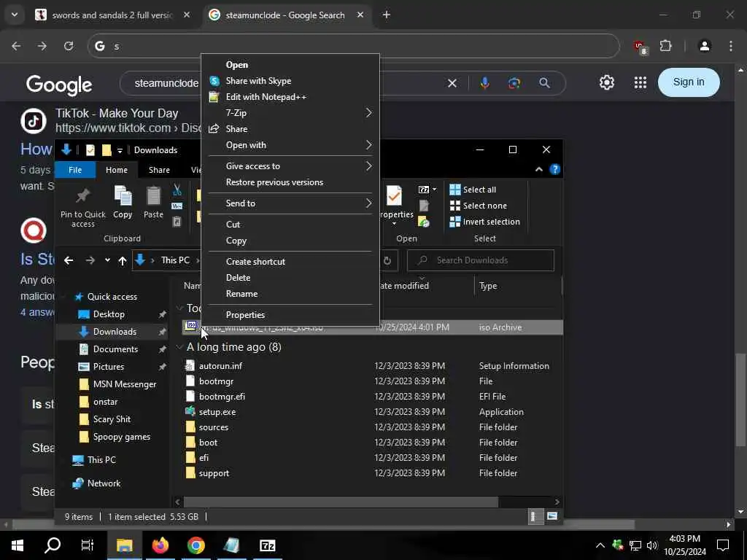747x560 pixels.
Task: Switch to the Home ribbon tab
Action: tap(117, 170)
